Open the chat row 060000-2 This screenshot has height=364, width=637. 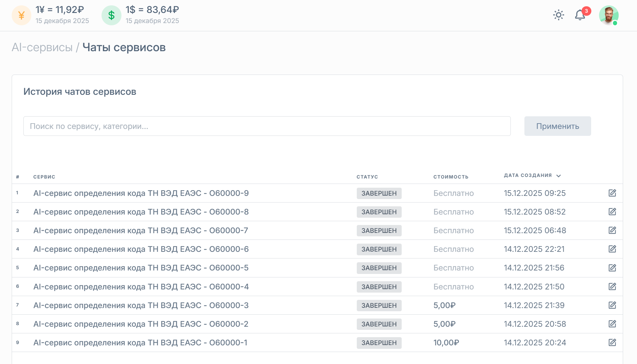click(x=141, y=324)
